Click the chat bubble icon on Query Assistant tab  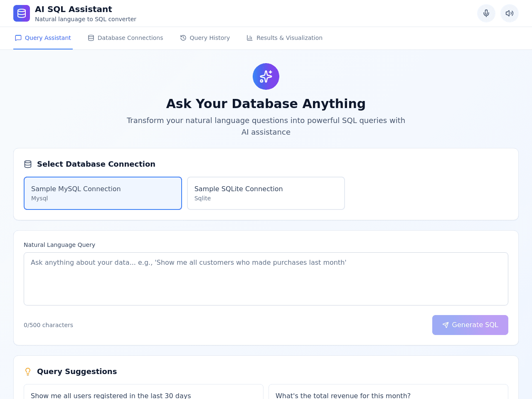[x=18, y=38]
